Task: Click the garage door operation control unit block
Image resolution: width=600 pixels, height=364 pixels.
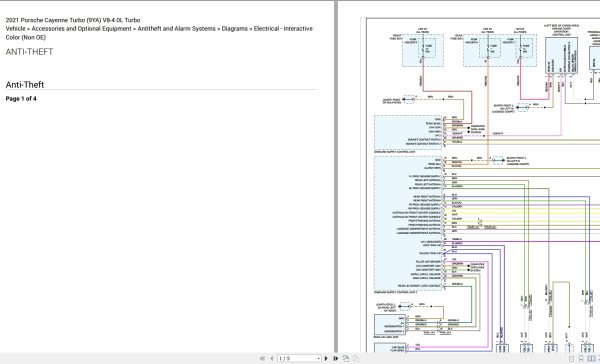Action: 561,55
